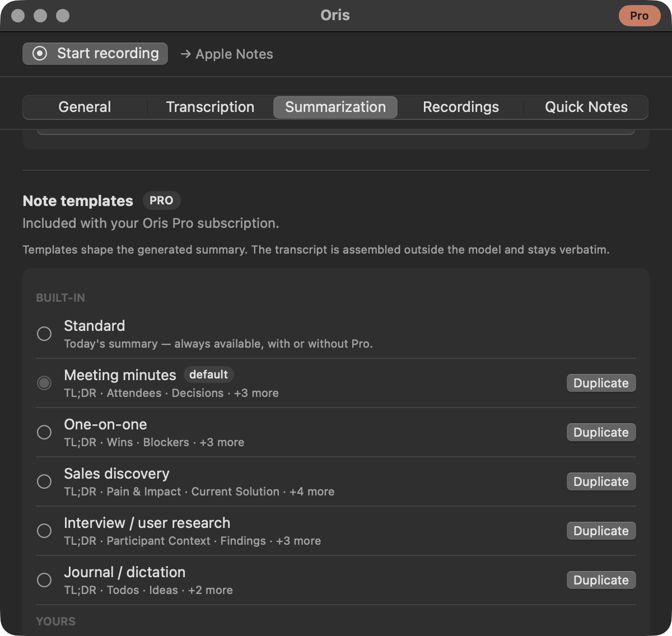Click "Today's summary — always available" description
672x636 pixels.
(218, 344)
